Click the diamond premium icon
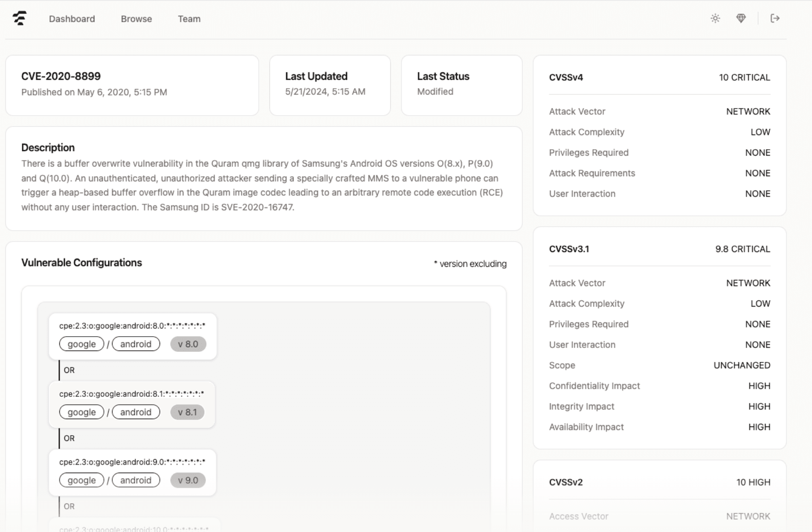Screen dimensions: 812x532 point(741,18)
